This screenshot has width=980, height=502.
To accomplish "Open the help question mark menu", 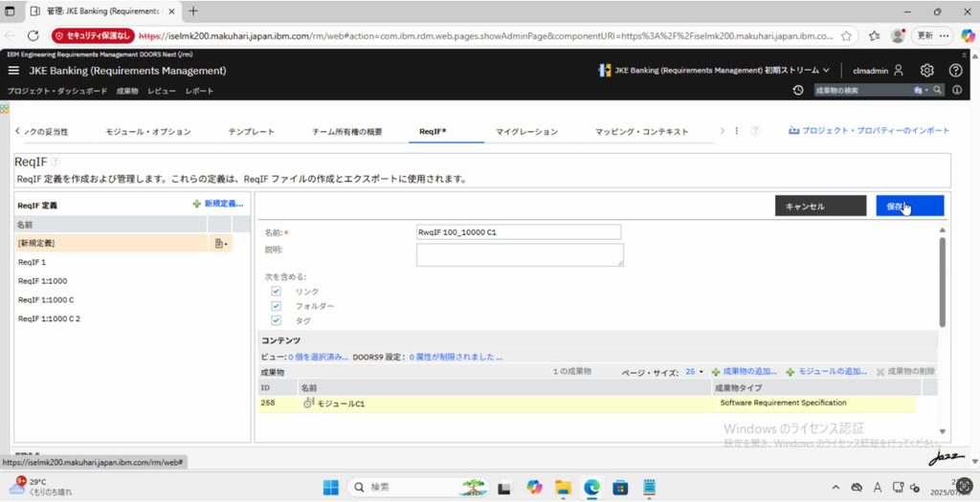I will [956, 71].
